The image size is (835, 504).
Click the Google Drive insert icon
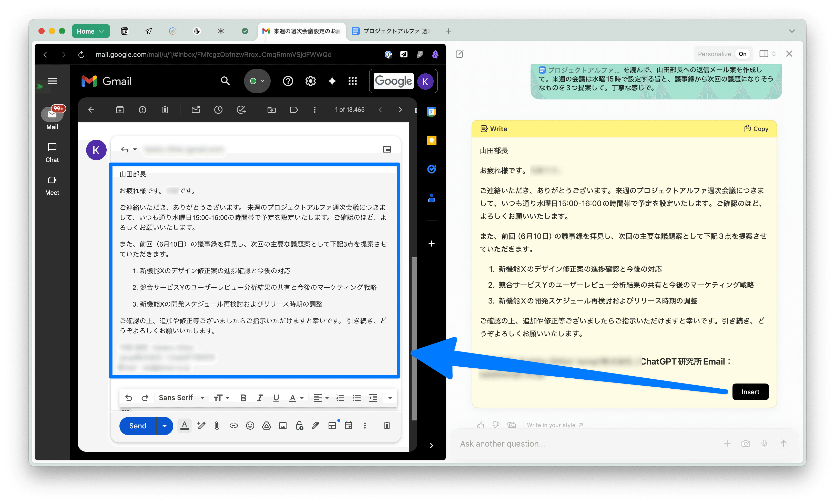(266, 426)
